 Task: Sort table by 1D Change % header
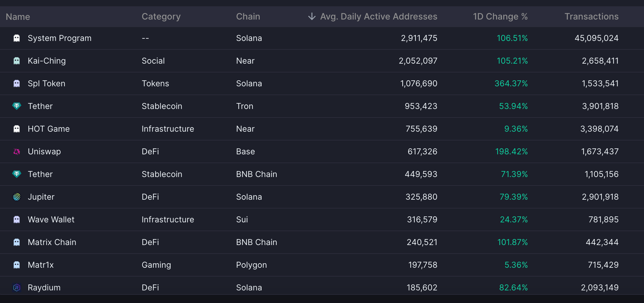click(500, 16)
